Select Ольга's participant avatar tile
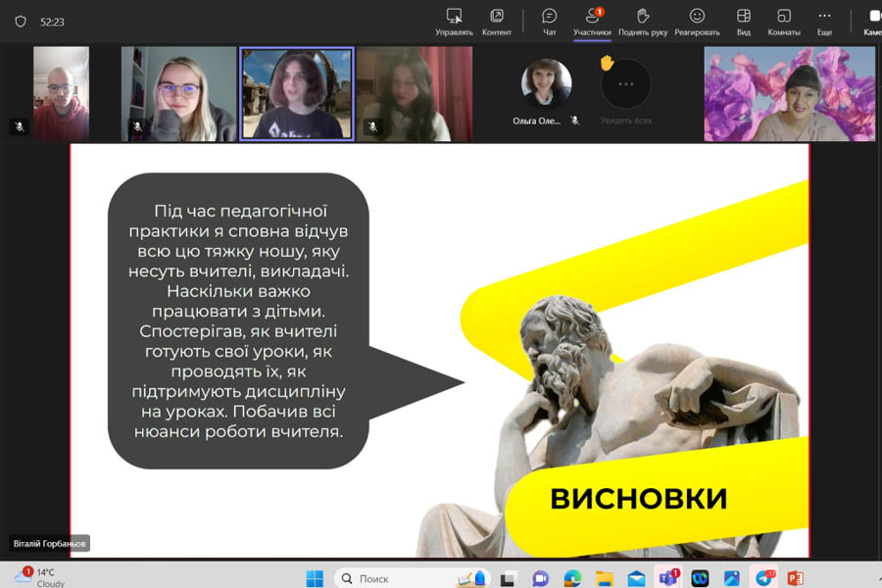The width and height of the screenshot is (882, 588). [x=546, y=83]
